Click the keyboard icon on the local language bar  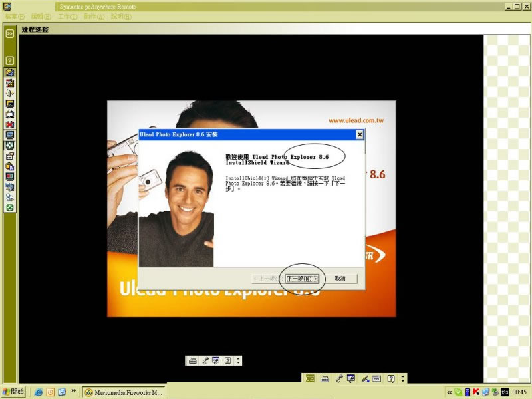point(325,378)
